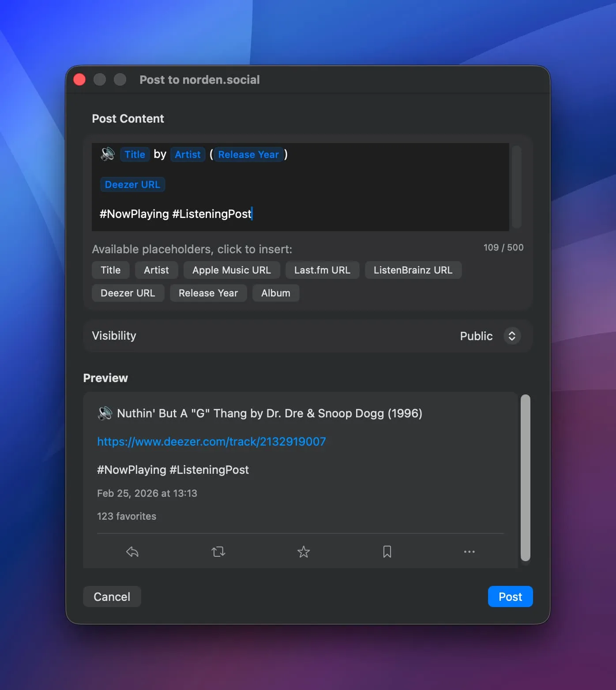This screenshot has height=690, width=616.
Task: Select the Artist token in the editor
Action: click(x=188, y=154)
